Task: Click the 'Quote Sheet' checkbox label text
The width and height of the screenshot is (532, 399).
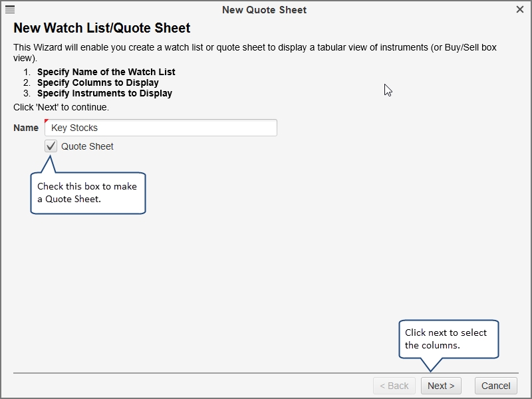Action: click(x=87, y=146)
